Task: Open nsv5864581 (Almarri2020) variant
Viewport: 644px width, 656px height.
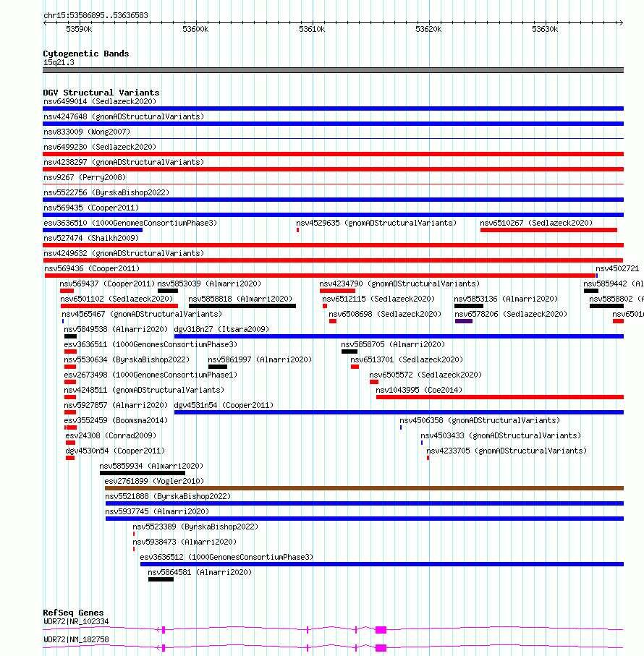Action: click(200, 572)
